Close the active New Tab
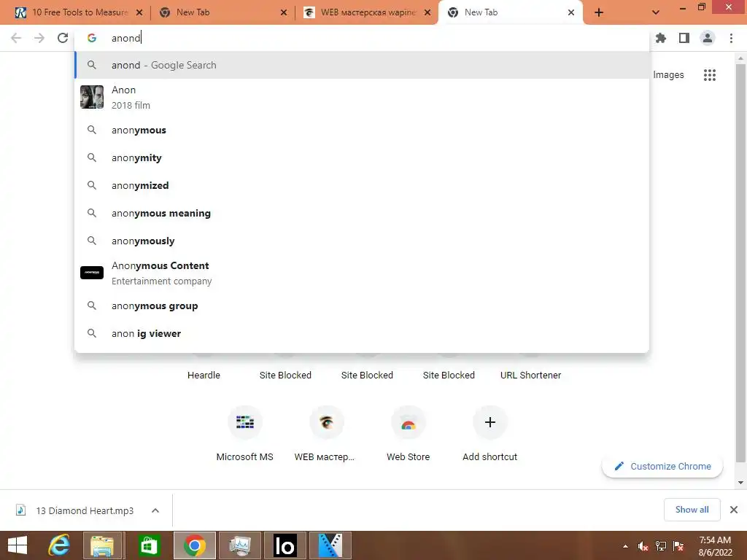Screen dimensions: 747x560 click(570, 13)
